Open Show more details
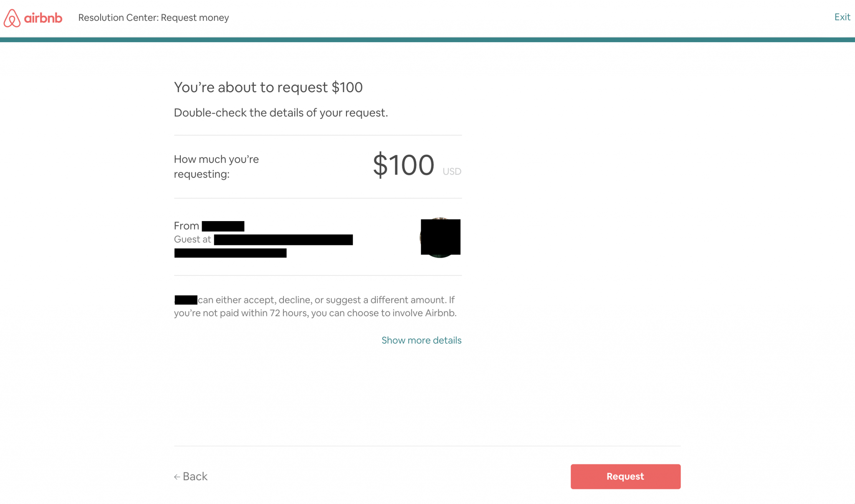The height and width of the screenshot is (504, 855). (421, 340)
